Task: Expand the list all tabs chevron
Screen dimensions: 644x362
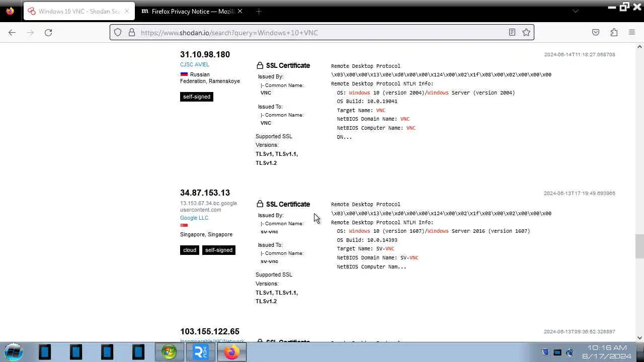Action: tap(576, 11)
